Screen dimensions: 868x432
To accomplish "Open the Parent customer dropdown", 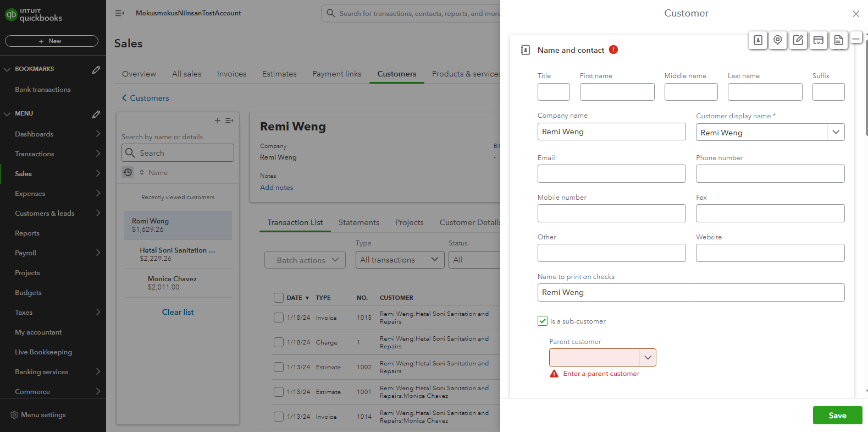I will [x=648, y=358].
